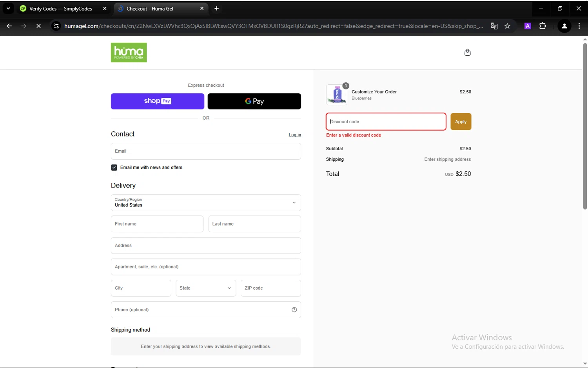Switch to Checkout - Huma Gel tab
588x368 pixels.
point(161,8)
